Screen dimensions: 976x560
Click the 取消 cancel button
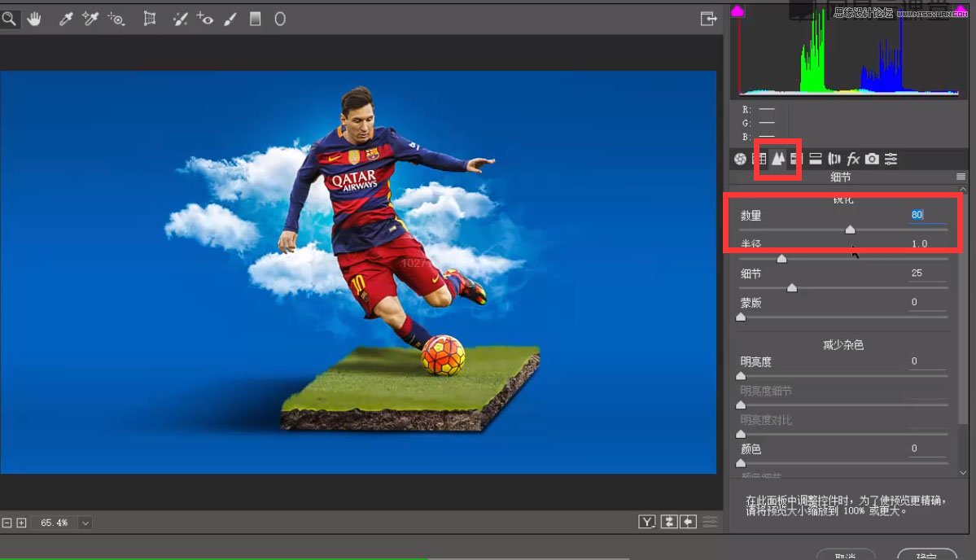pos(847,555)
